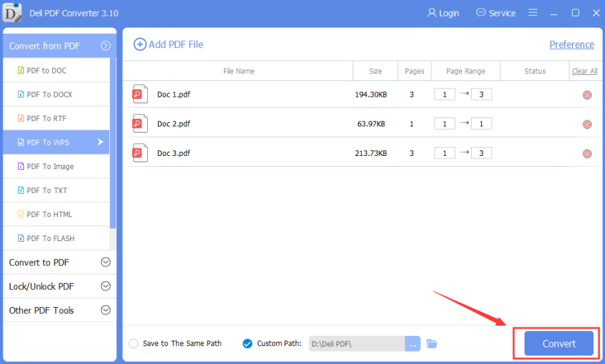Remove Doc 1.pdf with its red X

click(x=587, y=95)
